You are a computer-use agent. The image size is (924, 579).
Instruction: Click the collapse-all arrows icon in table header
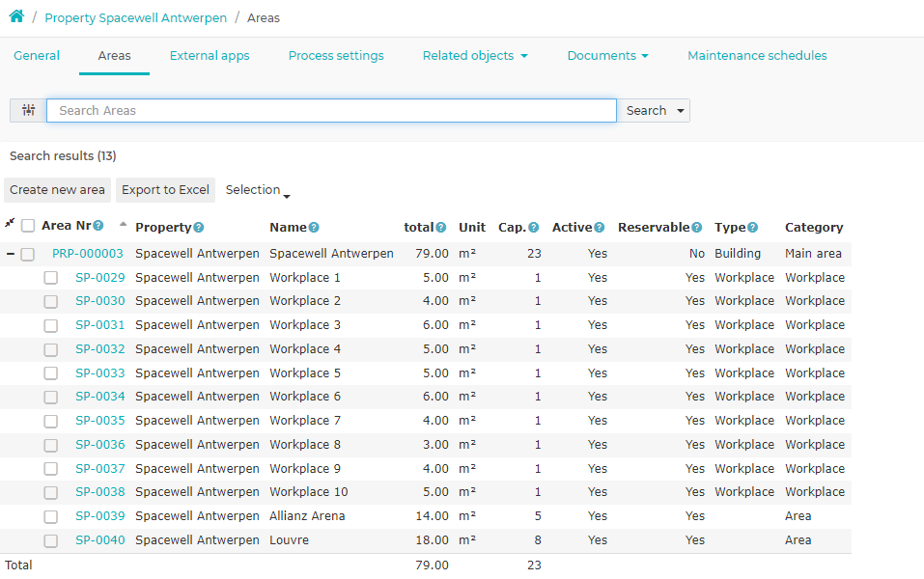(x=10, y=223)
